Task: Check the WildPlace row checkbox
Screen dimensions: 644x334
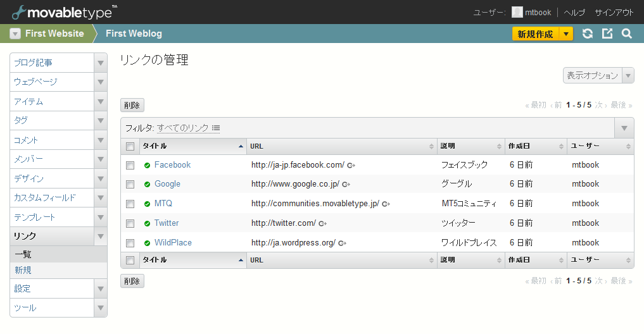Action: coord(130,244)
